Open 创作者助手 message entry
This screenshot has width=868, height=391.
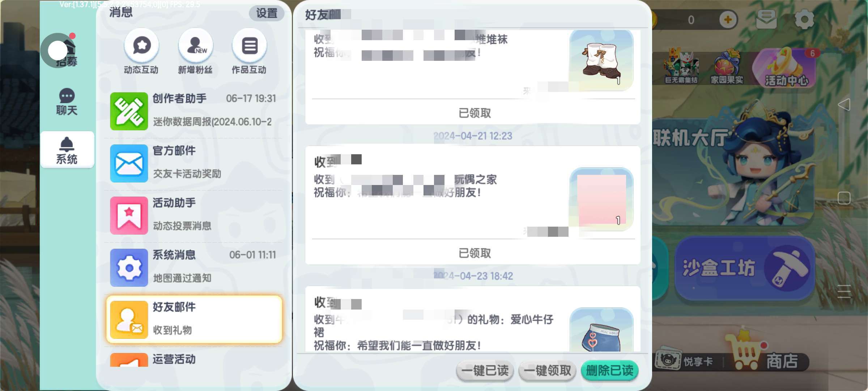(x=194, y=111)
